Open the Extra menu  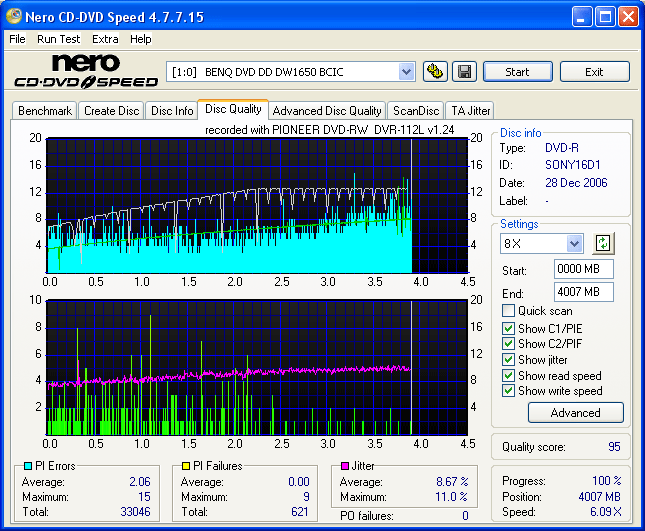105,39
